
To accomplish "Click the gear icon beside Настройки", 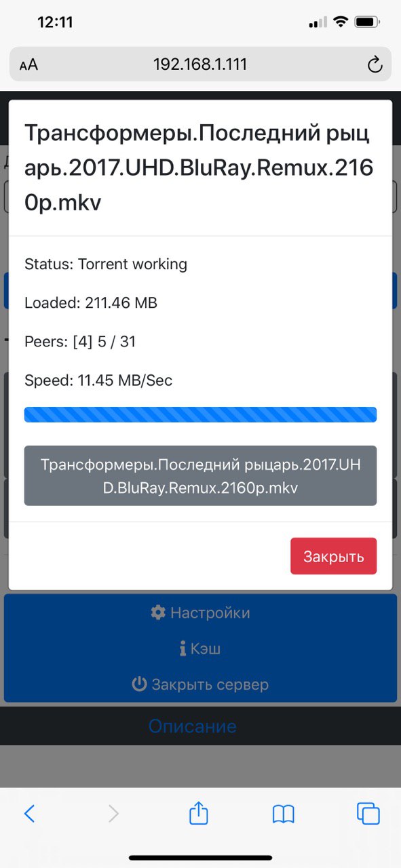I will pyautogui.click(x=158, y=613).
